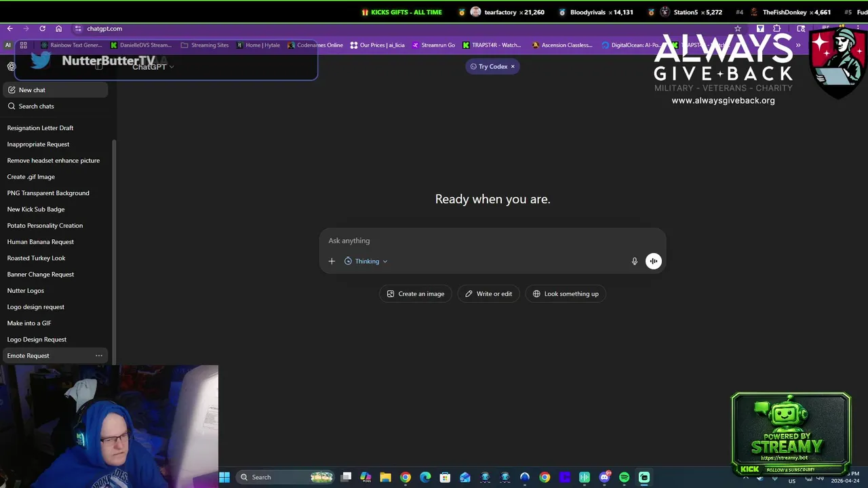Click the Windows taskbar Search box
Screen dimensions: 868x488
(x=285, y=477)
